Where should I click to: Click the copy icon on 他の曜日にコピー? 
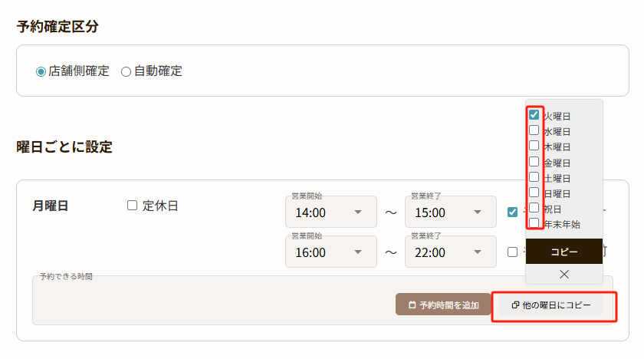tap(515, 305)
